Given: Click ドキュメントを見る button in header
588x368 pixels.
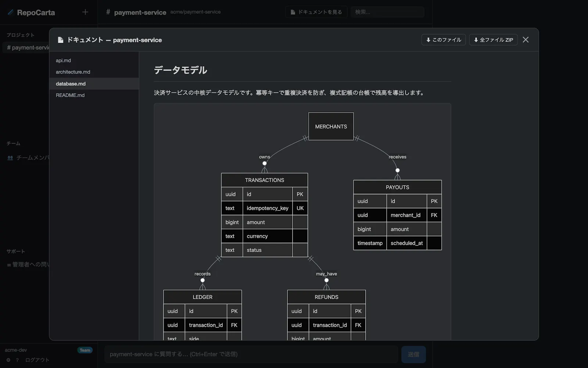Looking at the screenshot, I should [316, 12].
